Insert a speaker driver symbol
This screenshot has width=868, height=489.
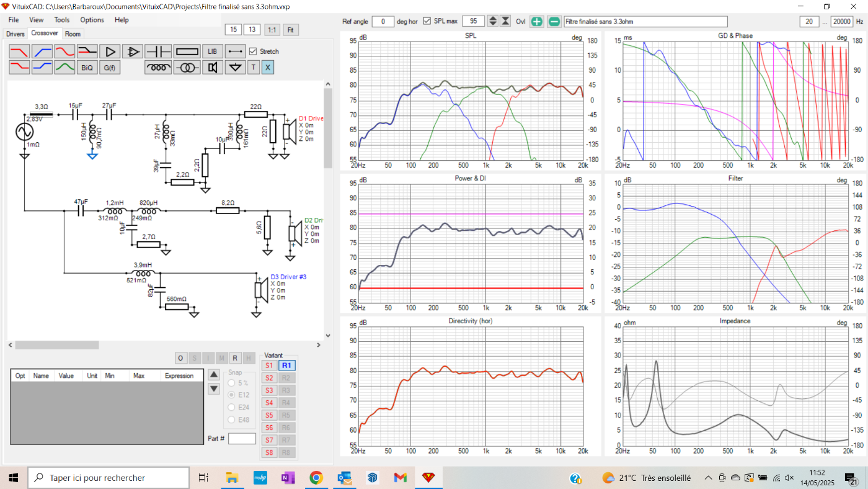pos(213,68)
